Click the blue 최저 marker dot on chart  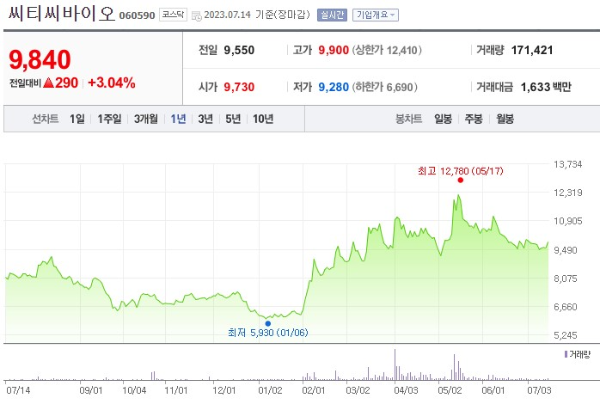click(268, 323)
